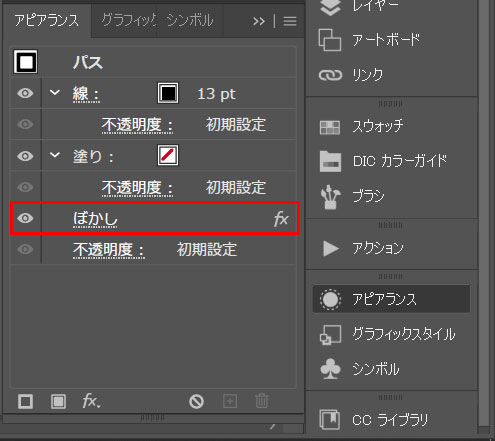Click the trash Delete Selected Item icon
This screenshot has height=441, width=495.
pos(262,401)
